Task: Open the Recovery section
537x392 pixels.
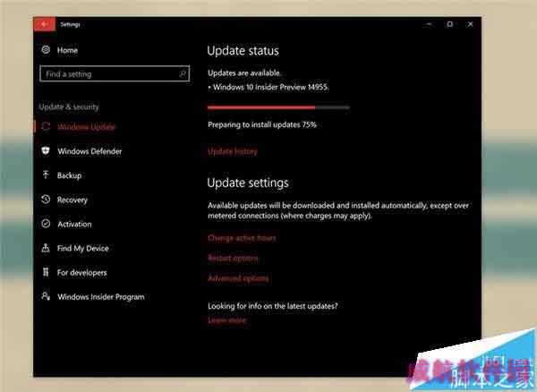Action: (72, 200)
